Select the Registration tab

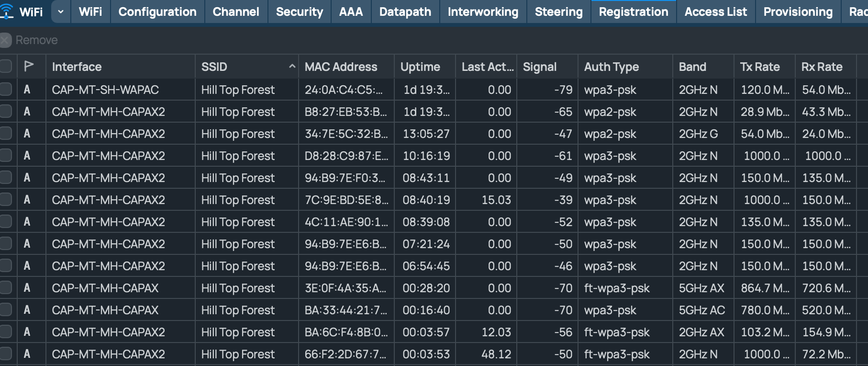click(x=634, y=11)
